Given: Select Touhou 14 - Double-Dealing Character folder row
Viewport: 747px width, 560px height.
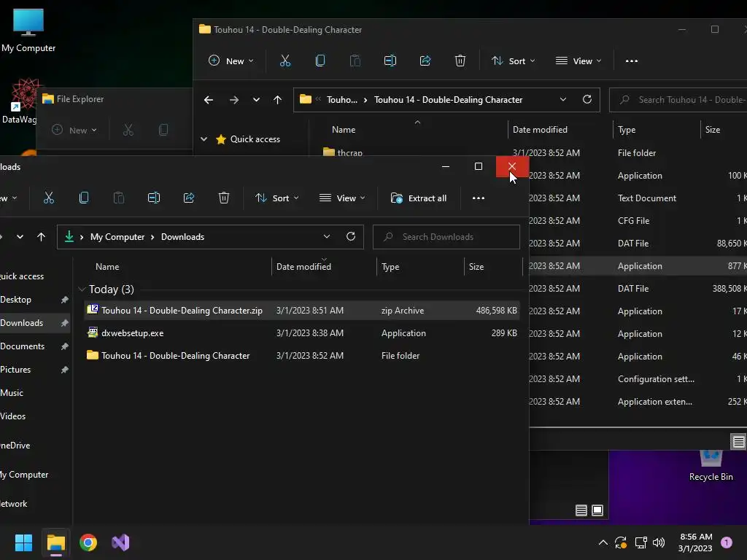Looking at the screenshot, I should (x=302, y=356).
